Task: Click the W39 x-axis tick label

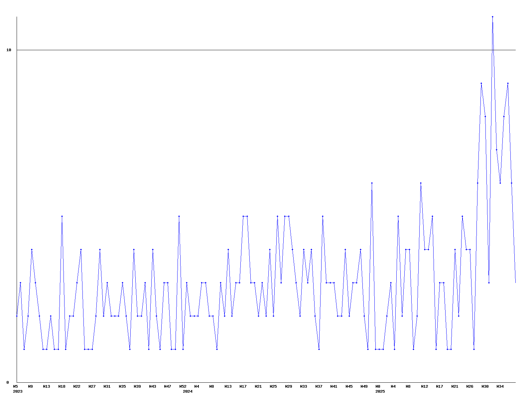Action: (137, 386)
